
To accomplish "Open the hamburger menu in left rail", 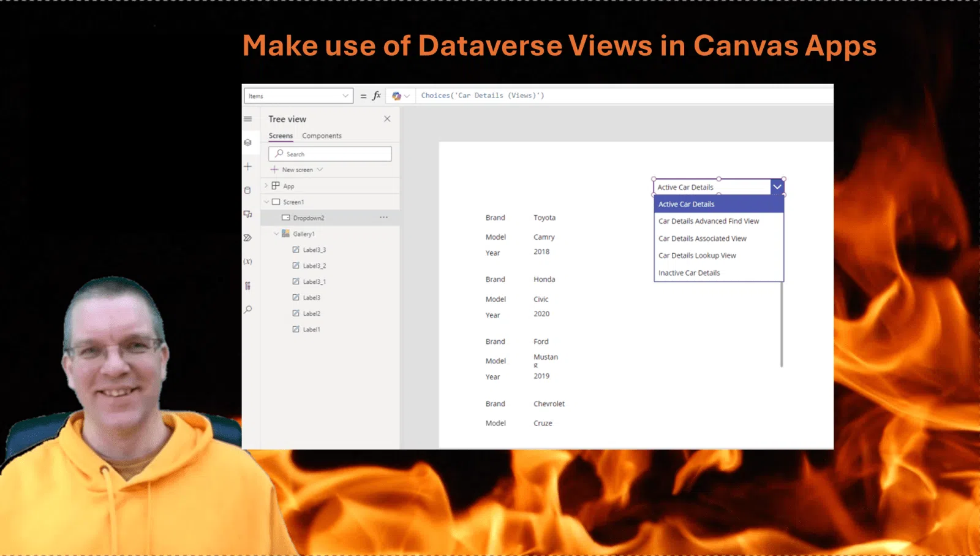I will pyautogui.click(x=248, y=119).
